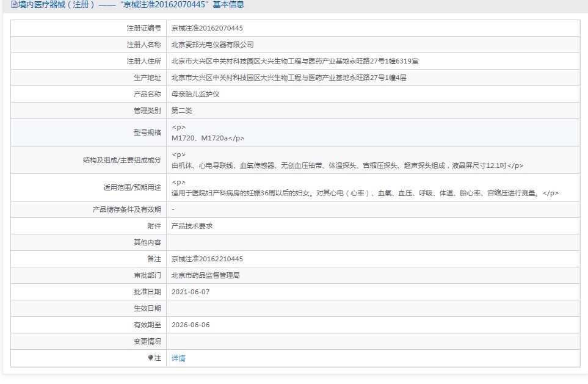Screen dimensions: 588x384
Task: Select the expiry date 2026-06-06
Action: (191, 325)
